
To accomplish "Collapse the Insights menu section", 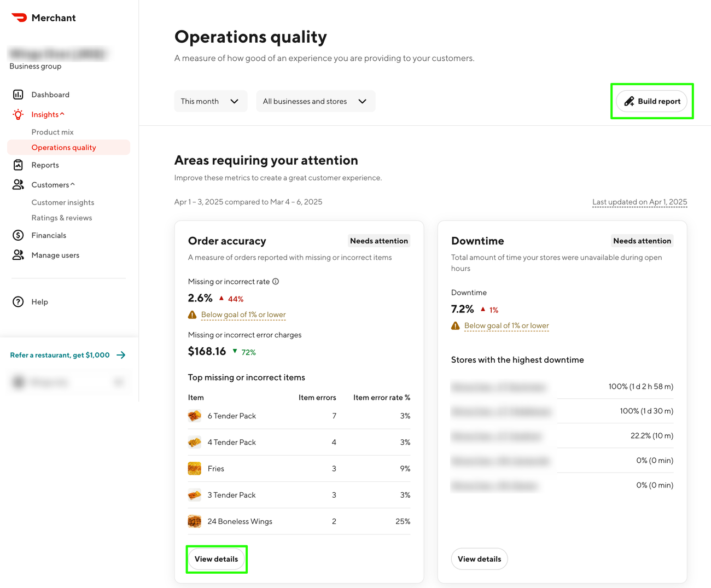I will pos(62,114).
